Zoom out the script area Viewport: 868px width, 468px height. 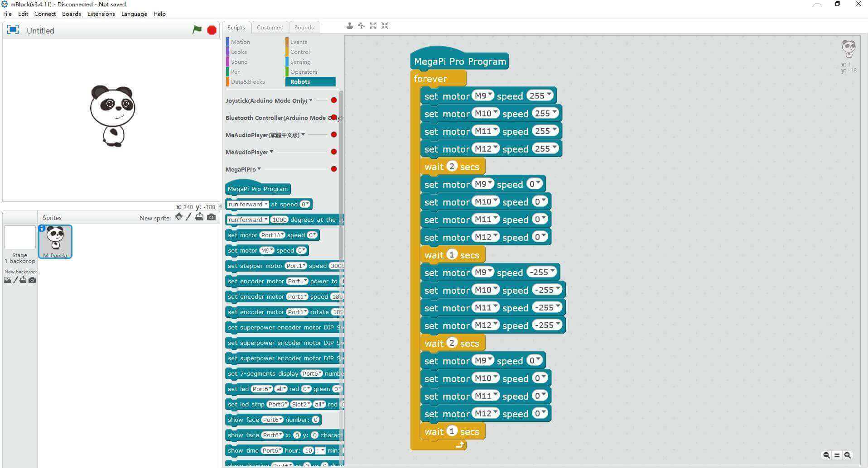(x=827, y=455)
